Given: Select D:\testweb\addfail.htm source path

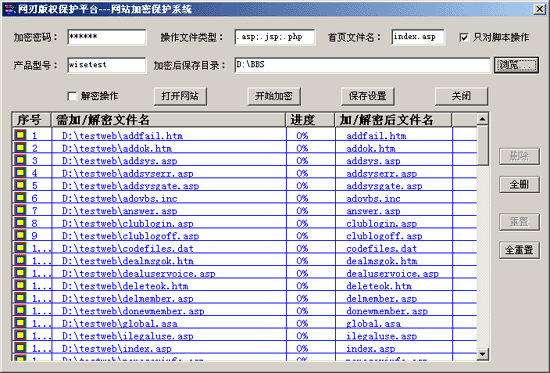Looking at the screenshot, I should pos(122,136).
